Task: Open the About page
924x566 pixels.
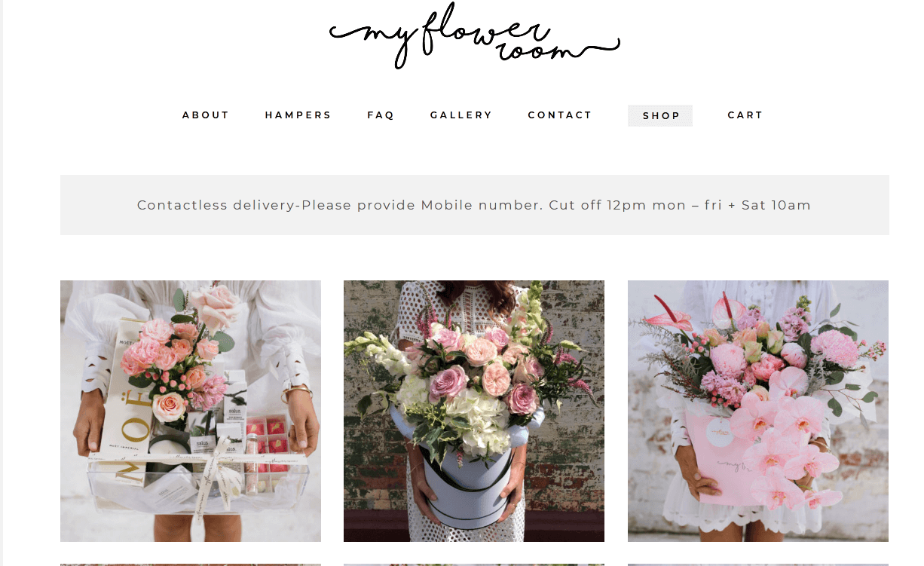Action: (206, 115)
